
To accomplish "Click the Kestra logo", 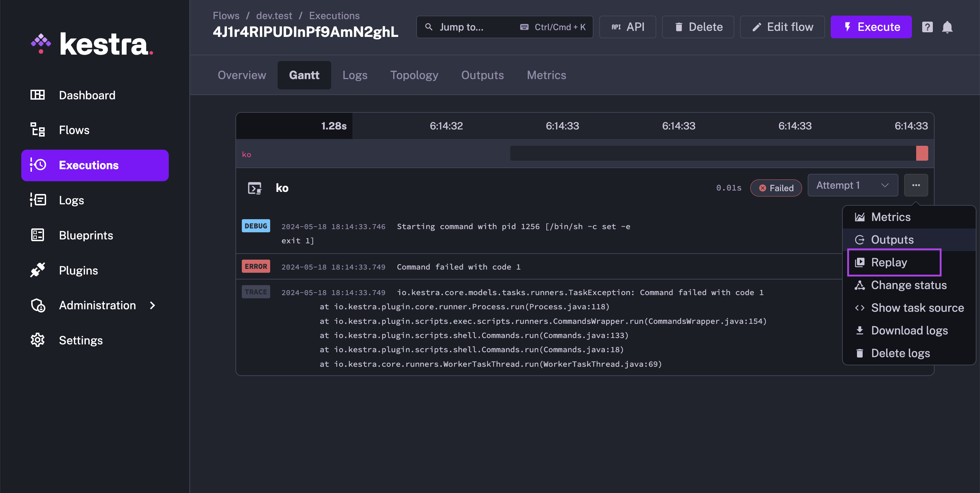I will tap(92, 44).
